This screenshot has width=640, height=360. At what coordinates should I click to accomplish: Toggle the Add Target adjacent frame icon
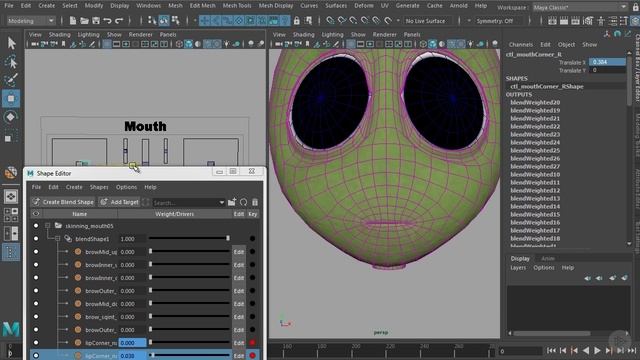(146, 202)
